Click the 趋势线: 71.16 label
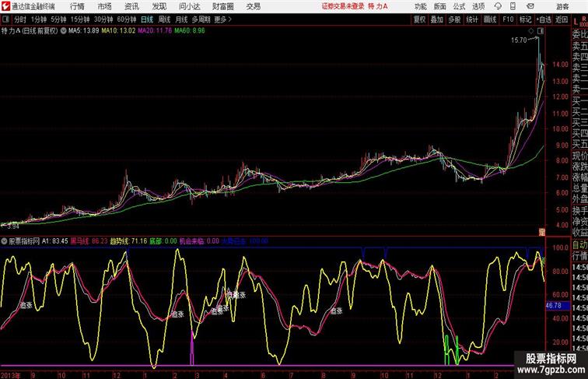 tap(128, 241)
